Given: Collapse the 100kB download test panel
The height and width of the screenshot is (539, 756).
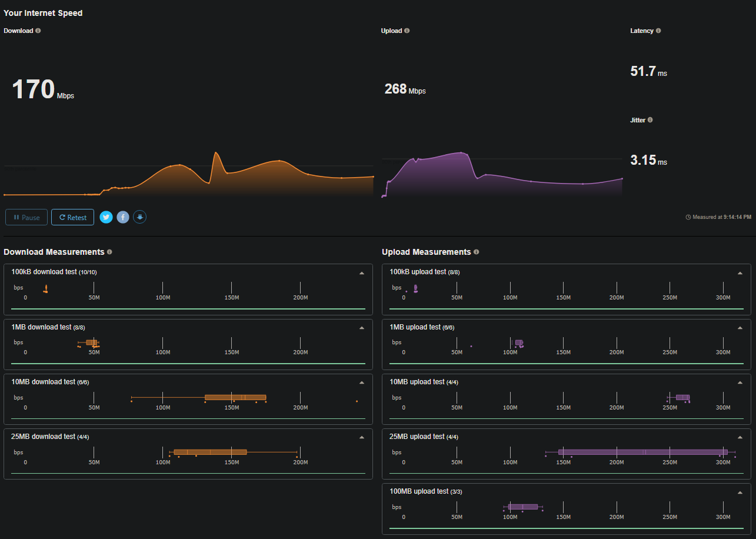Looking at the screenshot, I should 362,273.
